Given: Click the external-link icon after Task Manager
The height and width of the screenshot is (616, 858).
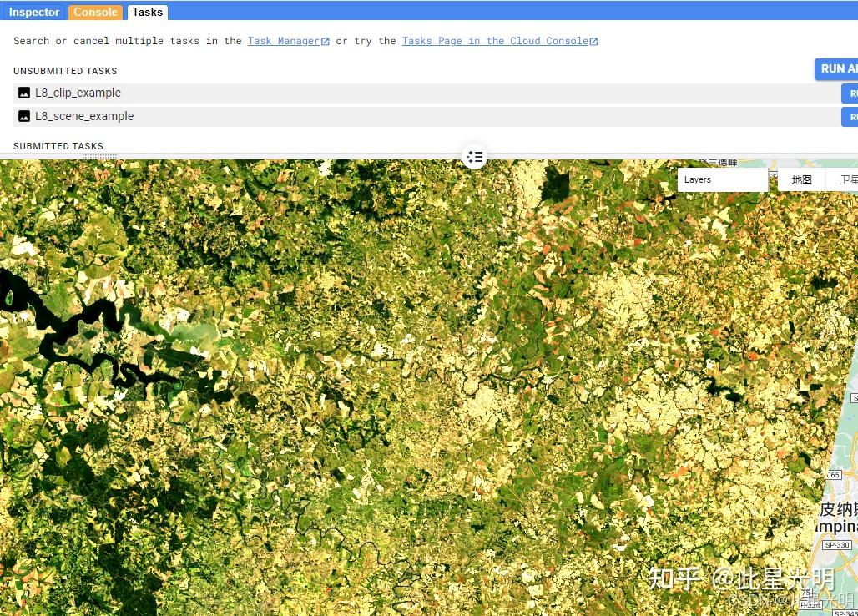Looking at the screenshot, I should click(324, 40).
